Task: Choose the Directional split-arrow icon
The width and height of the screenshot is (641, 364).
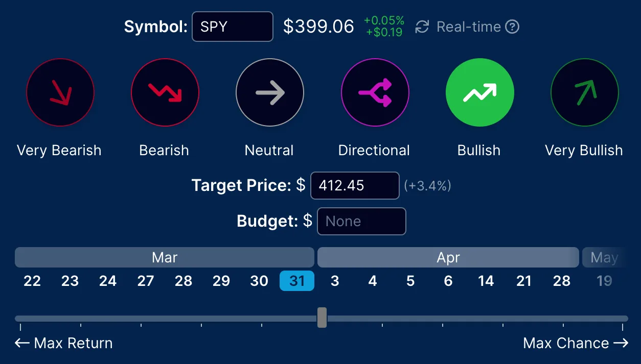Action: [375, 92]
